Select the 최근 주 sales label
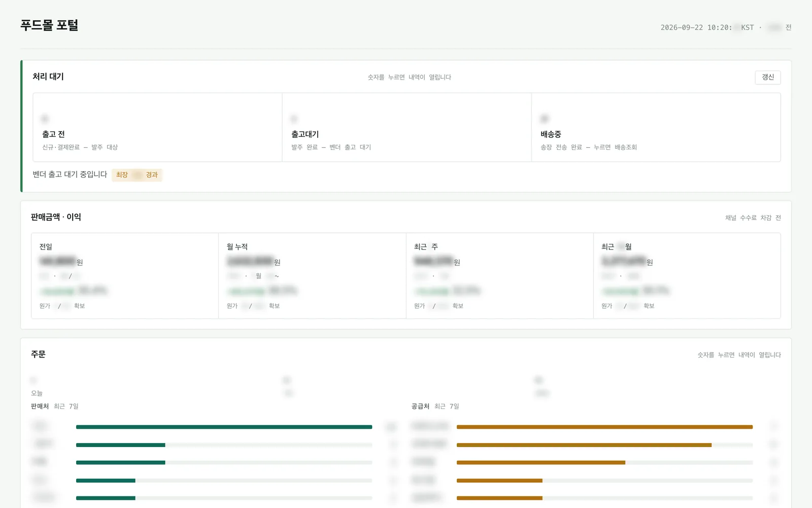 pyautogui.click(x=426, y=247)
